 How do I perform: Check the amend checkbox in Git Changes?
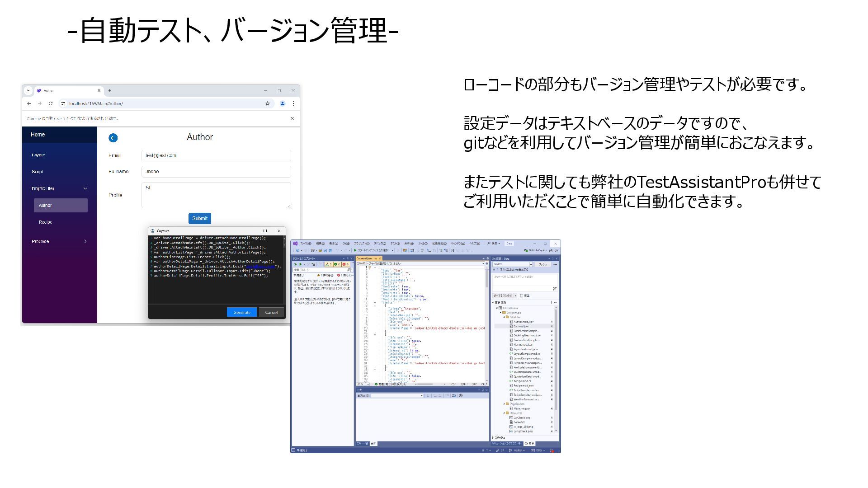click(x=521, y=296)
